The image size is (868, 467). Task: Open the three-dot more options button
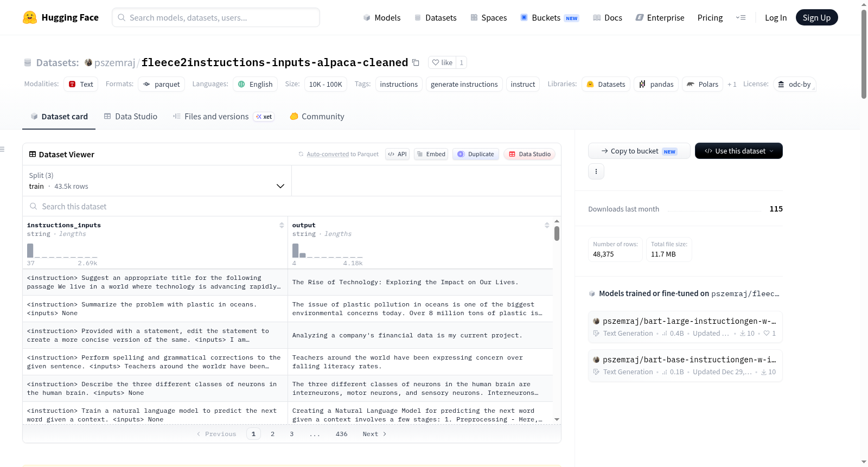point(596,171)
